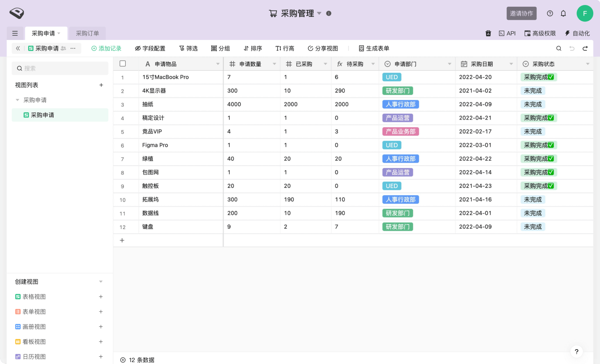Viewport: 600px width, 364px height.
Task: Open the trash bin icon near API
Action: coord(488,33)
